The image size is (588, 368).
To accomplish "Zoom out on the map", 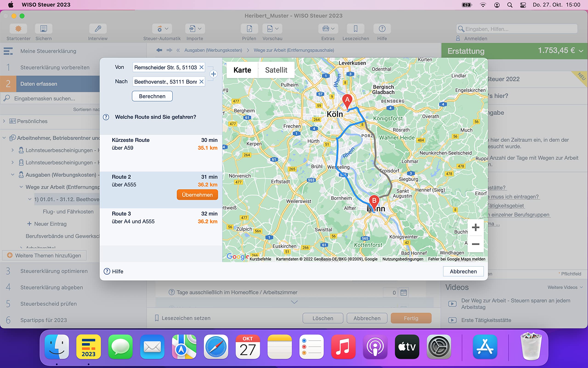I will point(475,244).
